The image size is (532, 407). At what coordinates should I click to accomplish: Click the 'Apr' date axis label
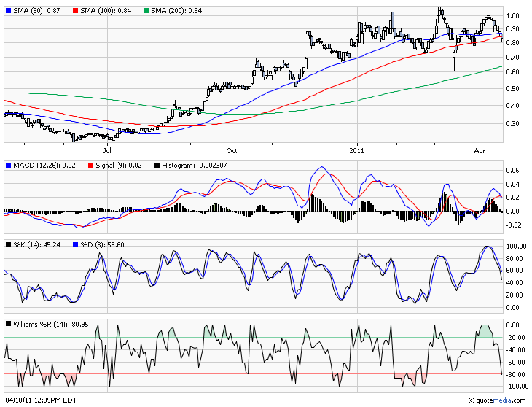(x=480, y=150)
